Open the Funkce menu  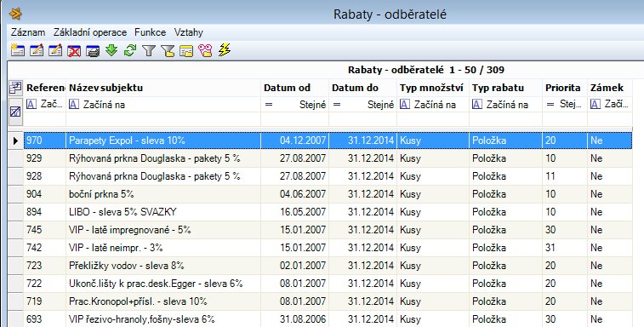click(x=151, y=32)
